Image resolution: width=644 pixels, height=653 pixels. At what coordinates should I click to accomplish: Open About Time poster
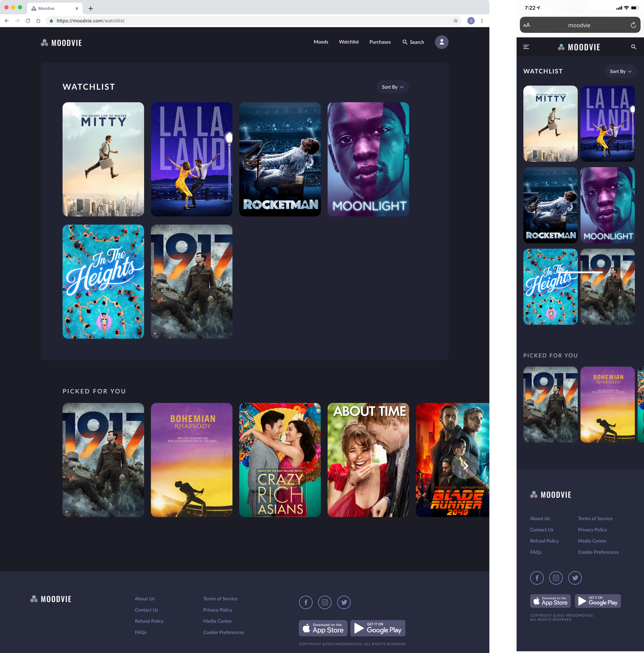click(368, 460)
